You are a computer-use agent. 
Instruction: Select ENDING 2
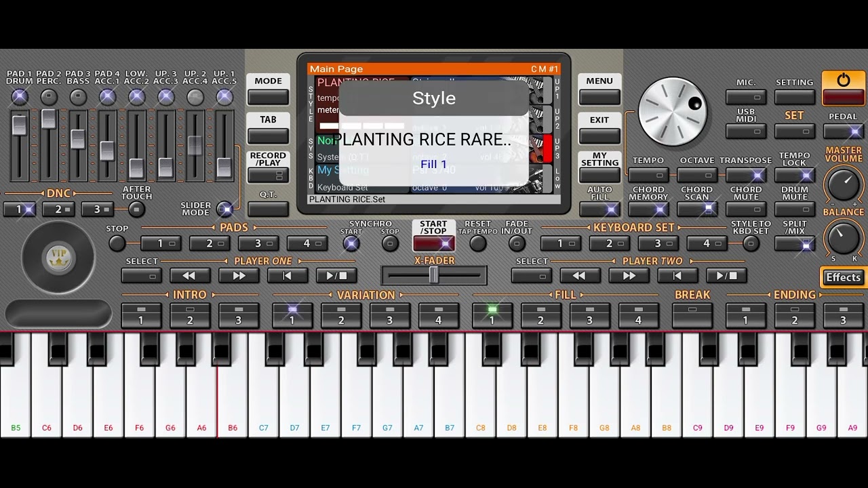tap(794, 316)
